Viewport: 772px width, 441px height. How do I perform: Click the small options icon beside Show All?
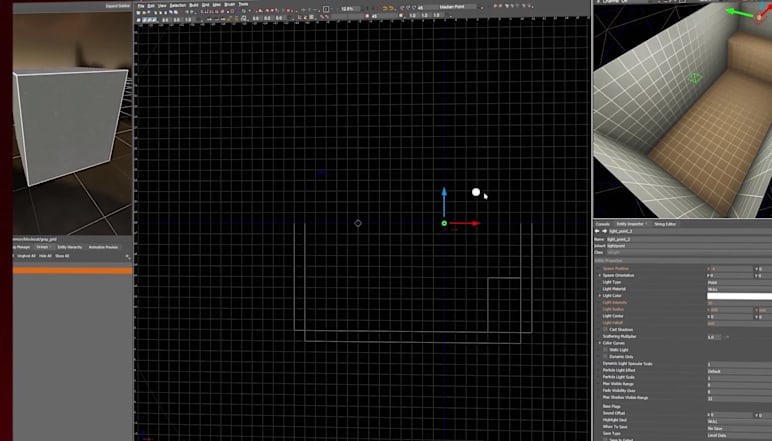128,256
